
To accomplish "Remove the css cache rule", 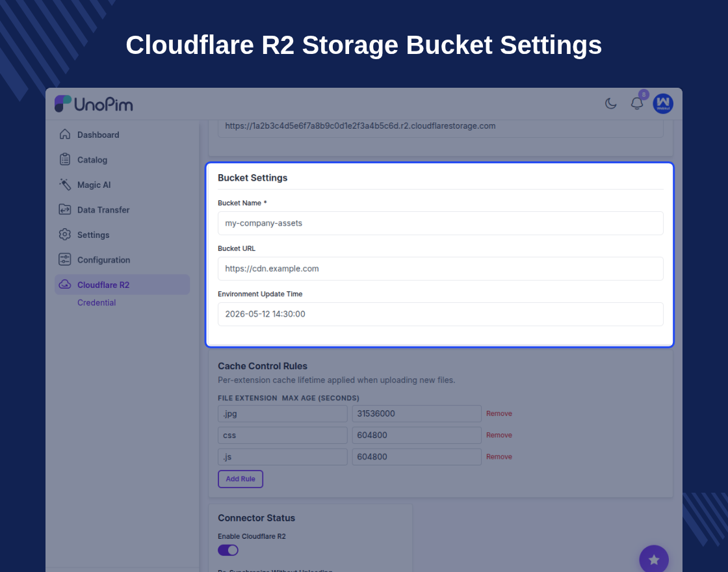I will tap(499, 435).
